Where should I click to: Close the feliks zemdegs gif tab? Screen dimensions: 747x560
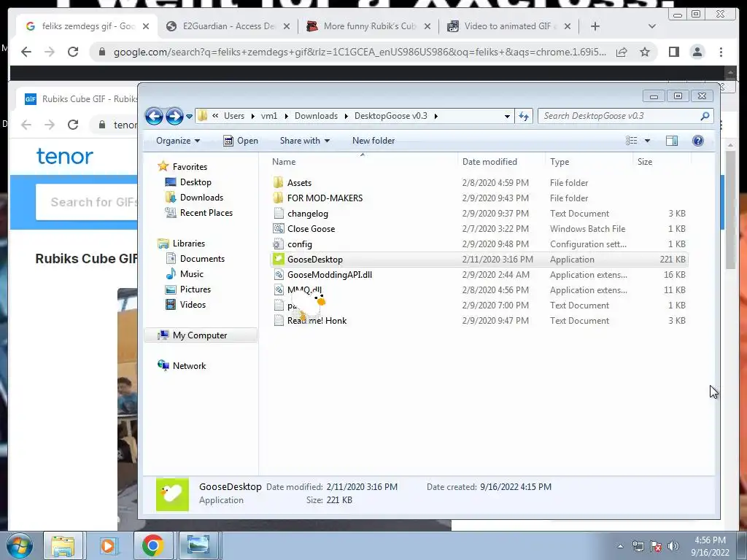click(x=146, y=26)
